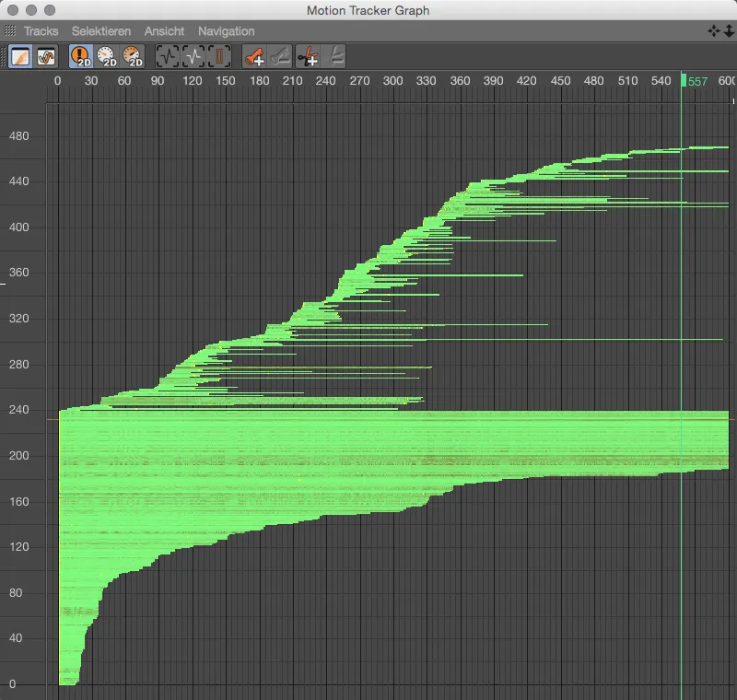The image size is (737, 700).
Task: Open the Ansicht menu
Action: (x=164, y=31)
